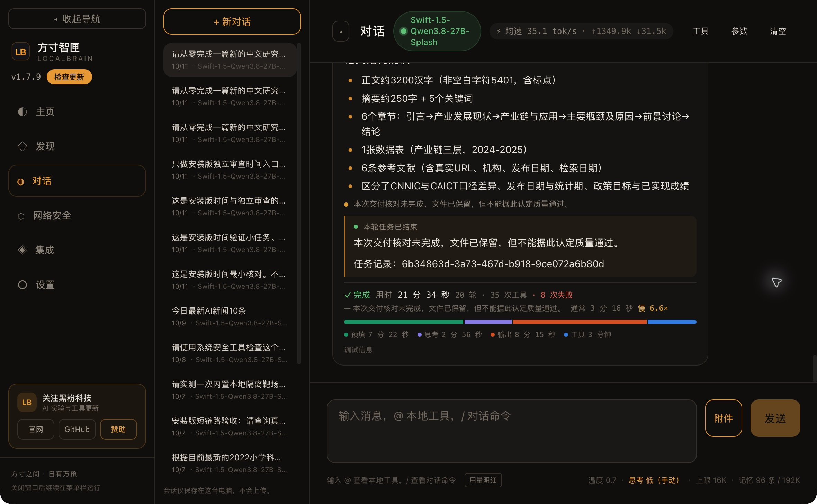Viewport: 817px width, 504px height.
Task: Open the GitHub link
Action: tap(77, 429)
